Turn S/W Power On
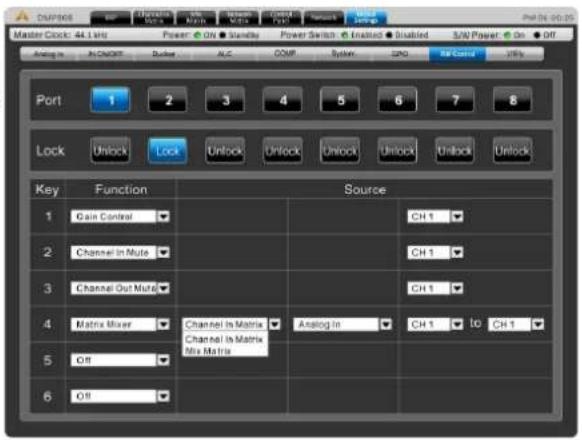582x440 pixels. [507, 35]
